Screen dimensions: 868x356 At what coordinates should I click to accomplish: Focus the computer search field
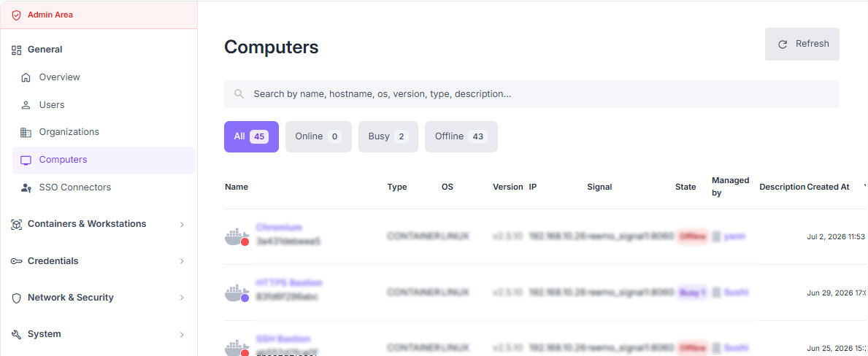531,94
